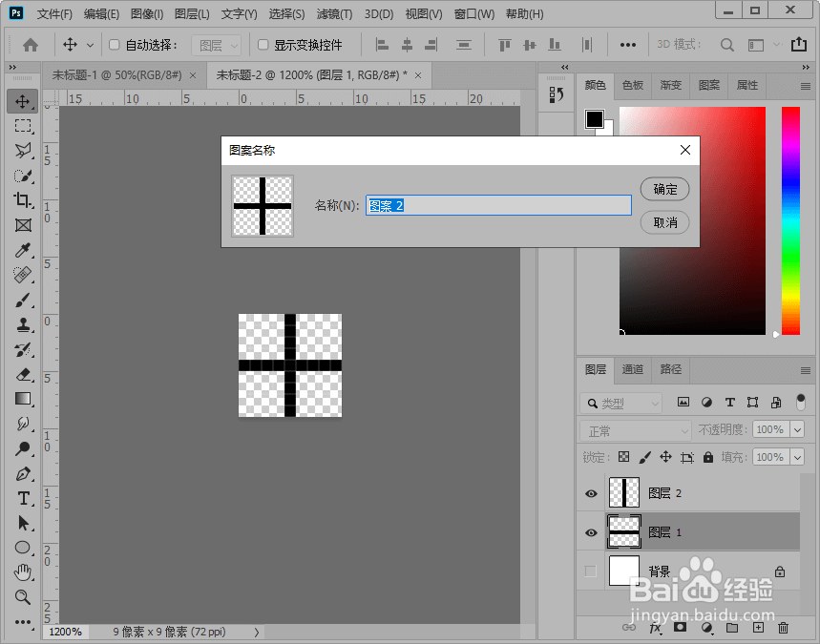Open the fill (填充) dropdown arrow
This screenshot has width=820, height=644.
[x=797, y=457]
